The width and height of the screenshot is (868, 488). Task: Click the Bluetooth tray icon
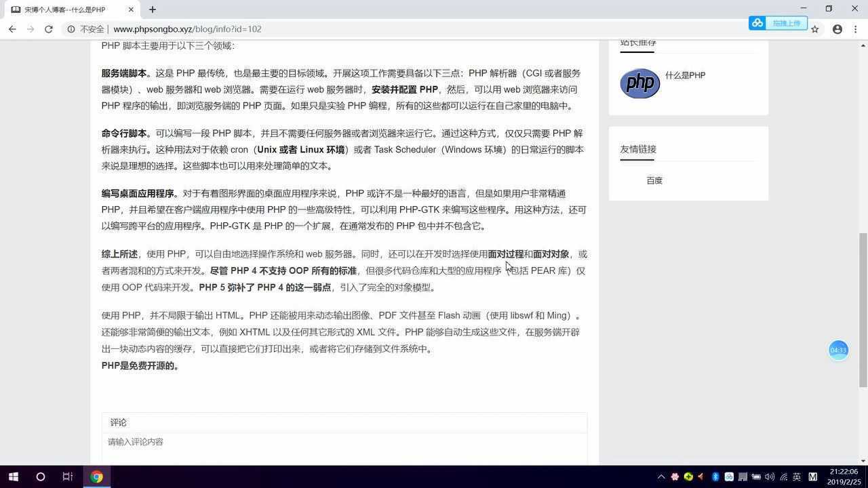tap(715, 477)
